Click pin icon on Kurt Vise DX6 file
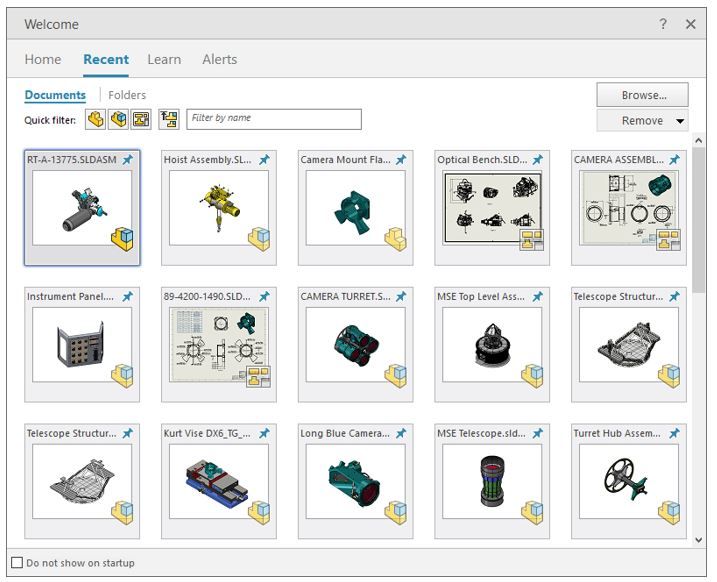The width and height of the screenshot is (717, 582). click(x=264, y=434)
